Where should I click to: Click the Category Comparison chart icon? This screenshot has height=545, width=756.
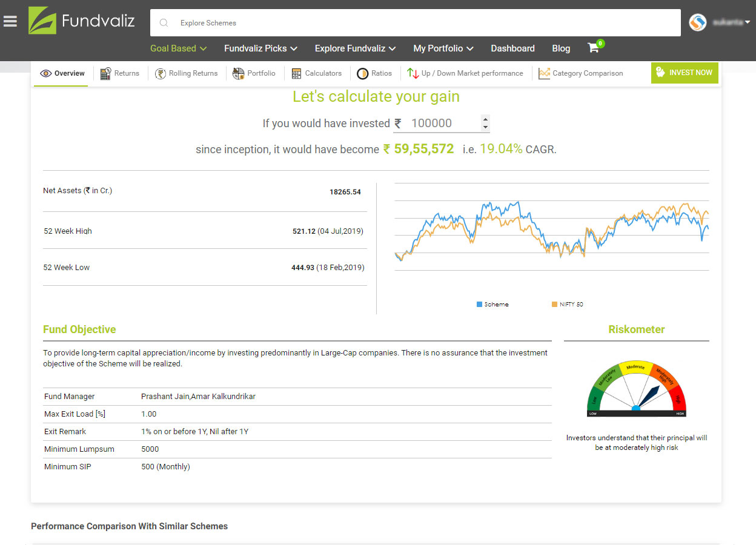[544, 73]
